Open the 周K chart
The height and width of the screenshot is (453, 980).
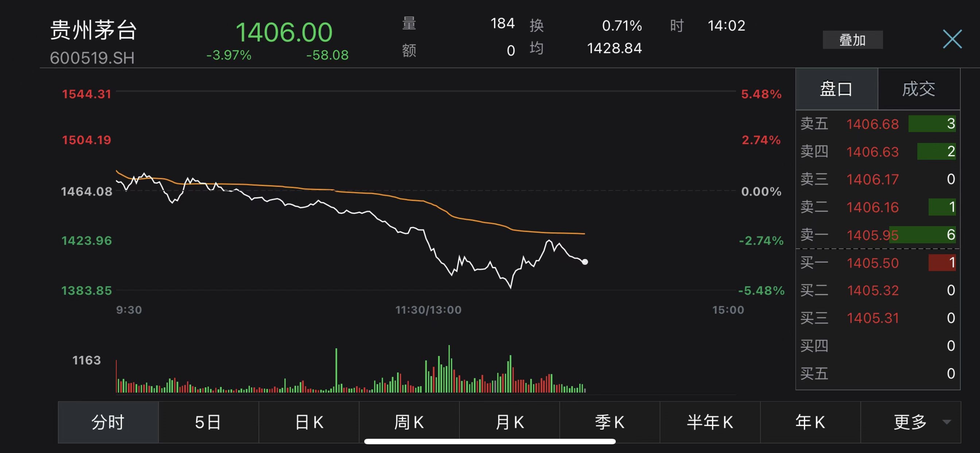tap(409, 422)
